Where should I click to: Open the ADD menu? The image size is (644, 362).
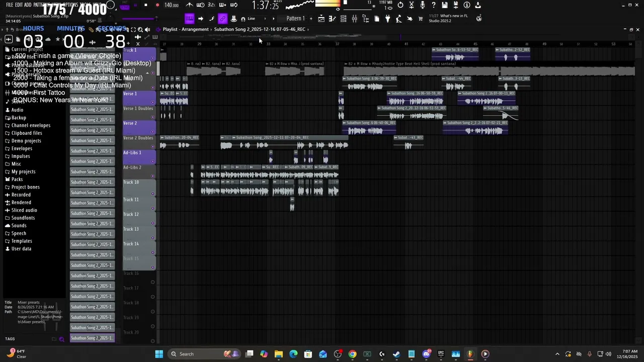28,5
